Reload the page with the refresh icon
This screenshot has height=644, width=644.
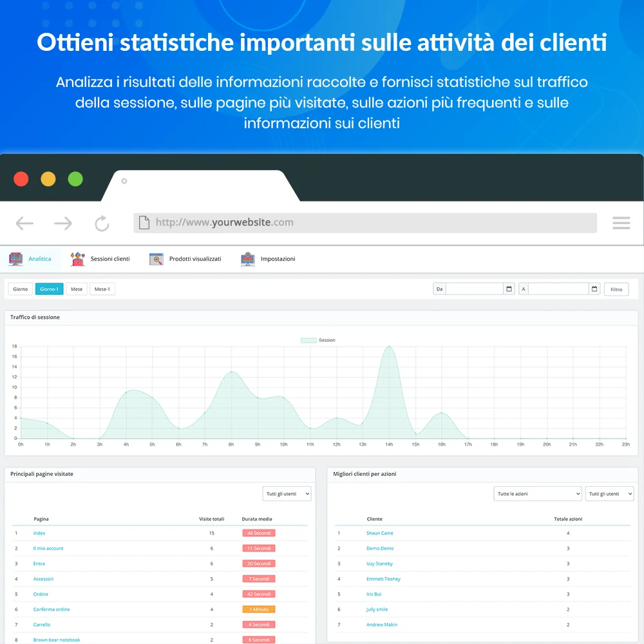click(x=102, y=223)
